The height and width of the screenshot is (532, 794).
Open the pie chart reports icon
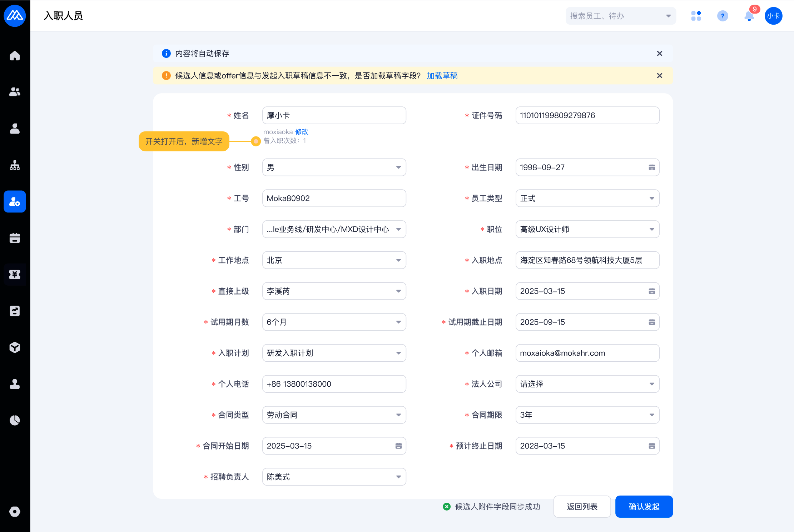(15, 420)
